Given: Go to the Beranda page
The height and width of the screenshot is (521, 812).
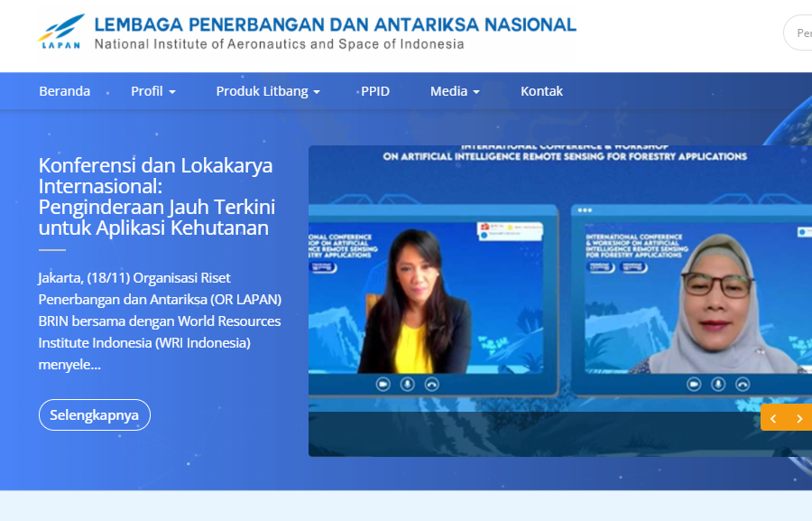Looking at the screenshot, I should [65, 91].
